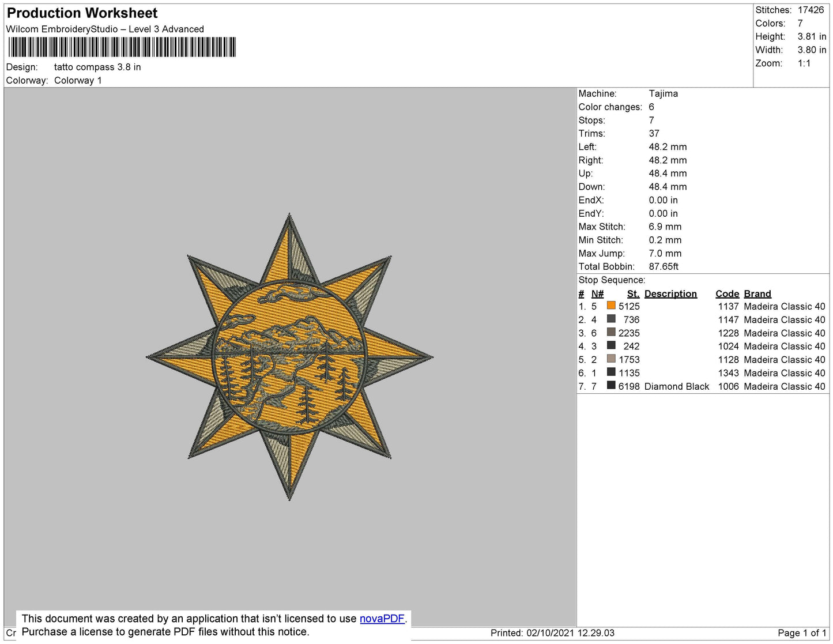Click the novaPDF link
This screenshot has height=644, width=833.
(382, 619)
